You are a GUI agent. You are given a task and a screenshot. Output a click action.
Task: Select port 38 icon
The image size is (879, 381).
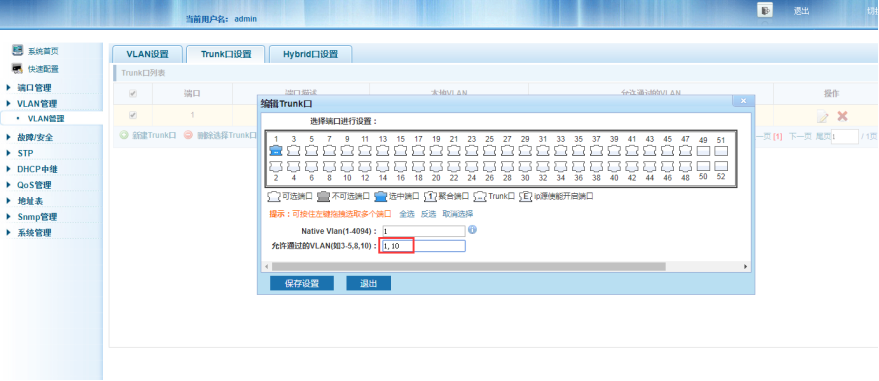[596, 166]
